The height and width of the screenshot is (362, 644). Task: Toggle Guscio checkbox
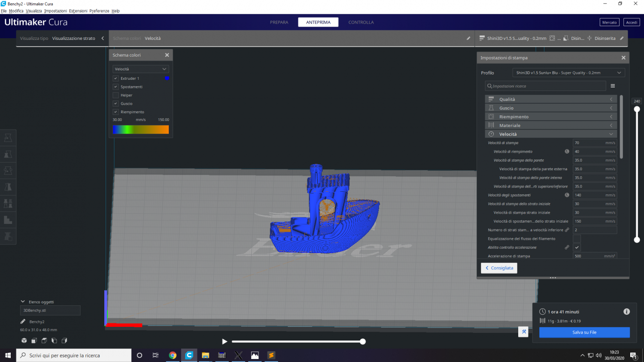[x=115, y=103]
